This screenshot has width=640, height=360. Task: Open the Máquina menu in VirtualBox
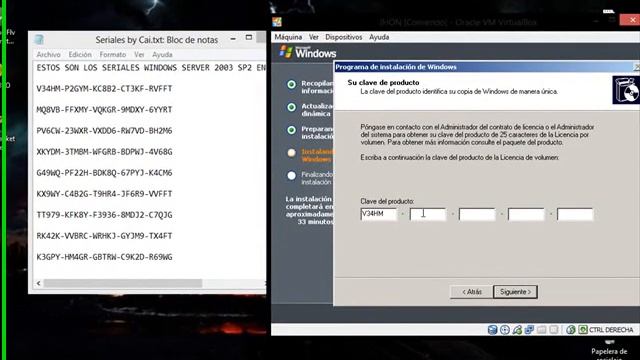(x=288, y=37)
